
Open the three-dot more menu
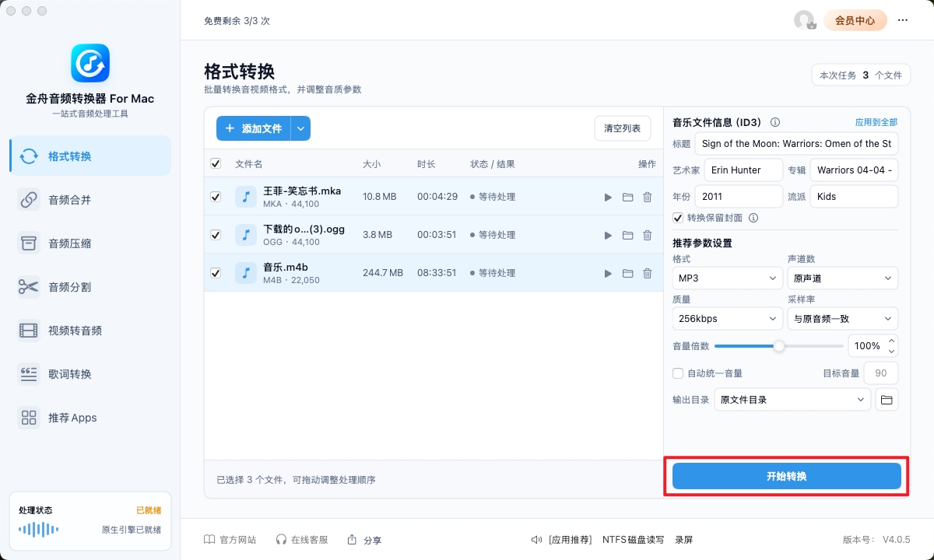click(903, 21)
